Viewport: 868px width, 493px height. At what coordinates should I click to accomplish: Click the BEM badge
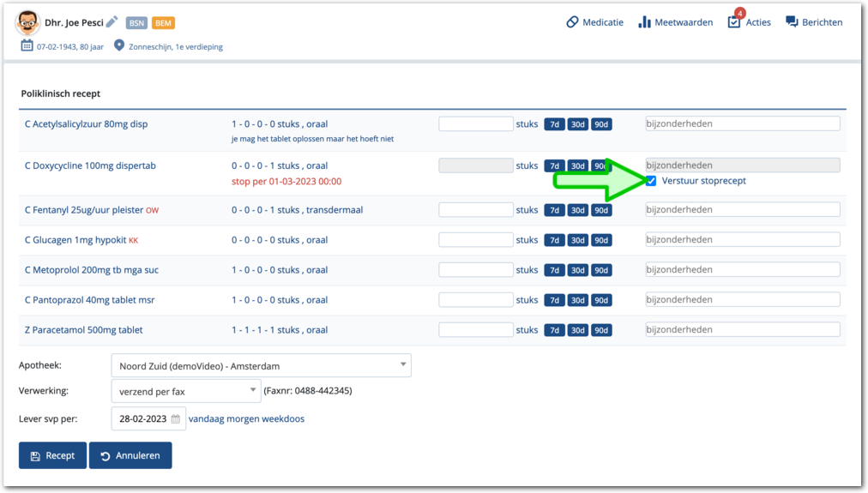(x=164, y=23)
